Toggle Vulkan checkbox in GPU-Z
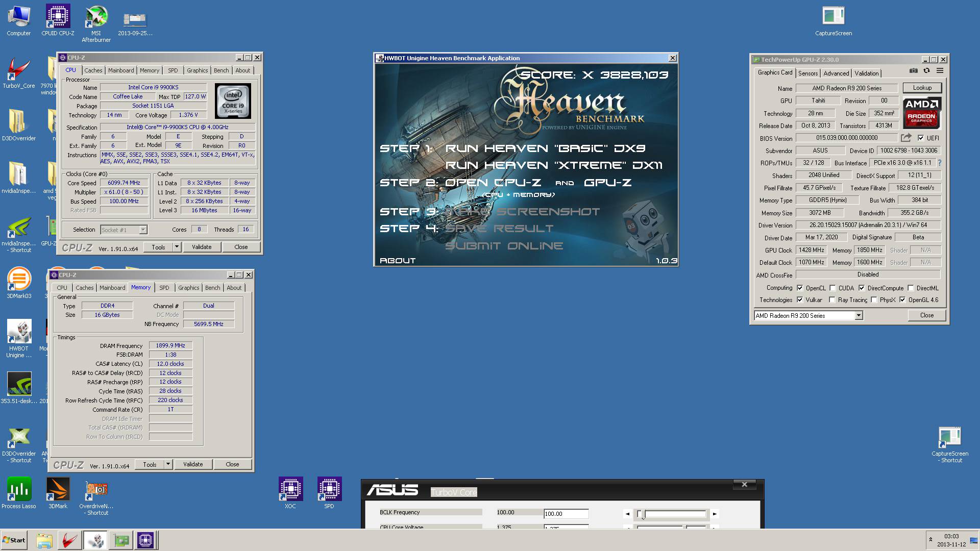 pos(800,300)
